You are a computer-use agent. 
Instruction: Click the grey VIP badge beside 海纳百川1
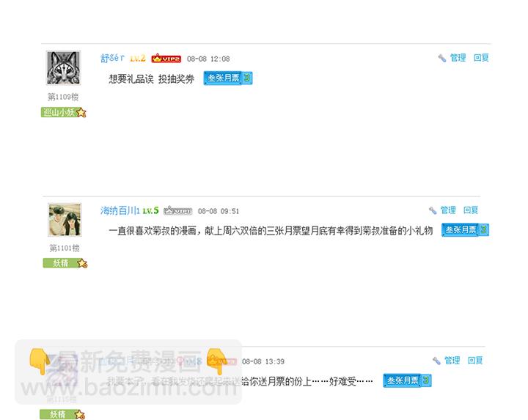point(177,211)
